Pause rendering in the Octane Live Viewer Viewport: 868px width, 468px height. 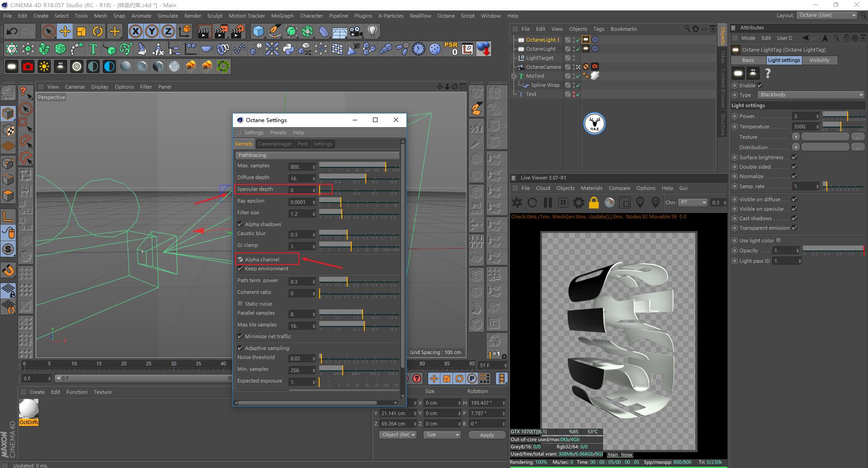(547, 203)
